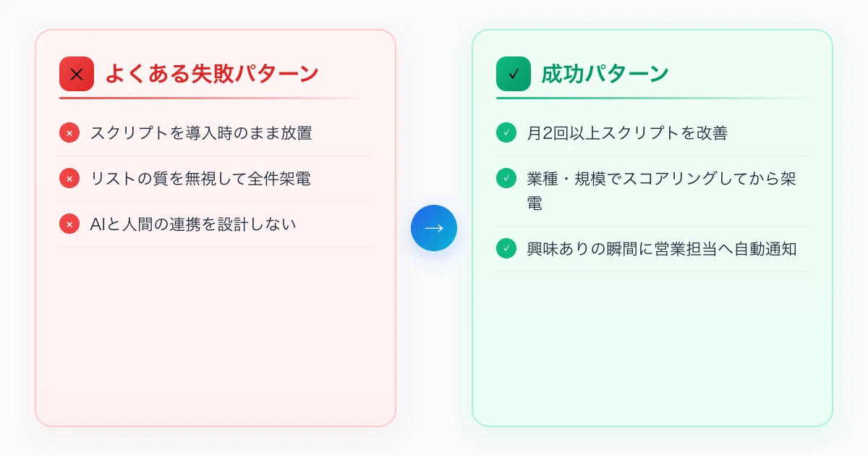The image size is (868, 456).
Task: Select the heading 成功パターン
Action: pyautogui.click(x=605, y=74)
